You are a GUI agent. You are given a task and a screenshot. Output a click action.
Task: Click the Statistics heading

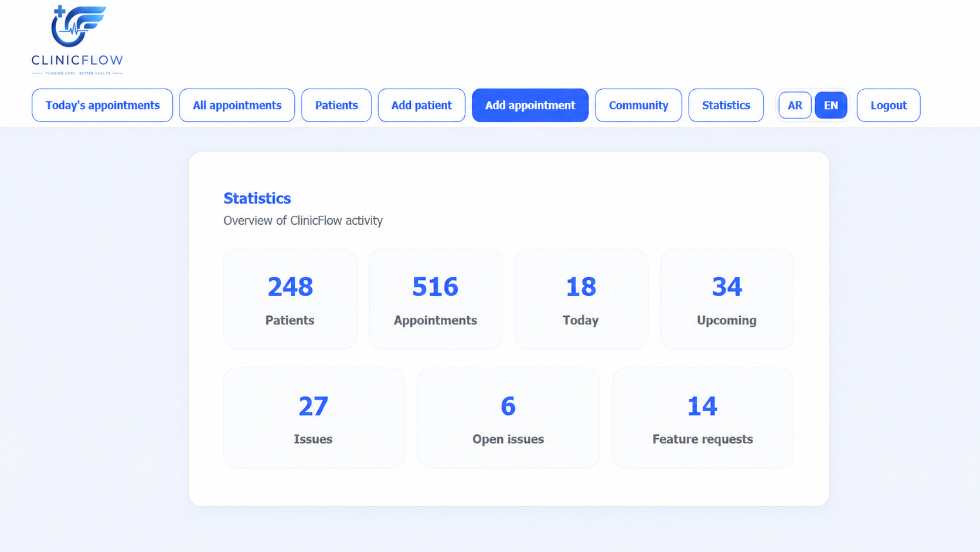pyautogui.click(x=257, y=198)
